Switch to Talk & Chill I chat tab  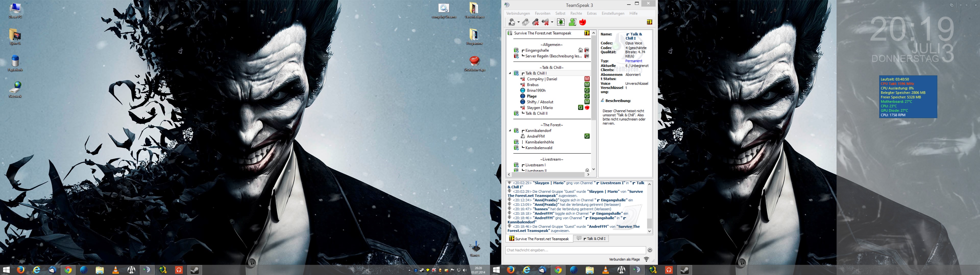[591, 239]
